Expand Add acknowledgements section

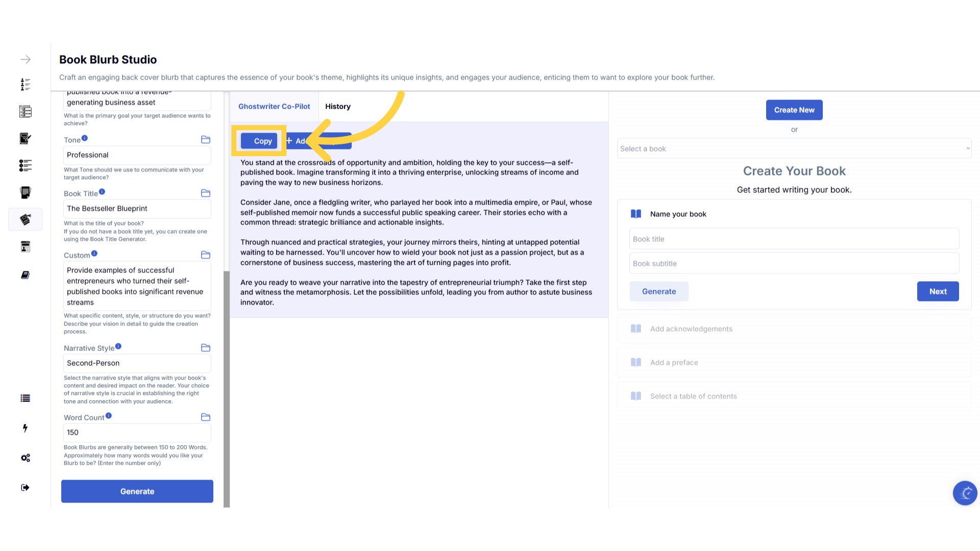(691, 329)
